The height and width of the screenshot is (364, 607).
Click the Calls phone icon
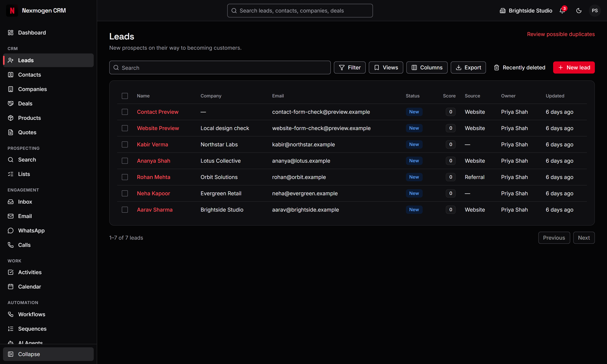(11, 245)
